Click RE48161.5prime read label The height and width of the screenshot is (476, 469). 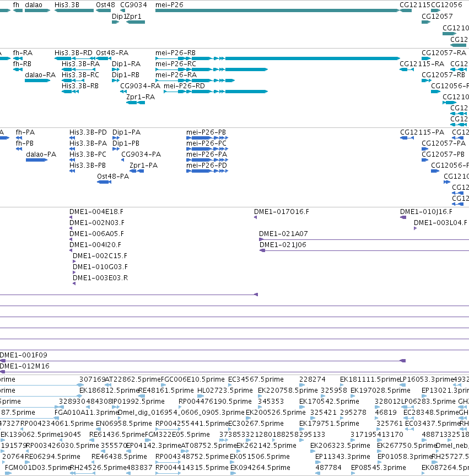pos(166,391)
